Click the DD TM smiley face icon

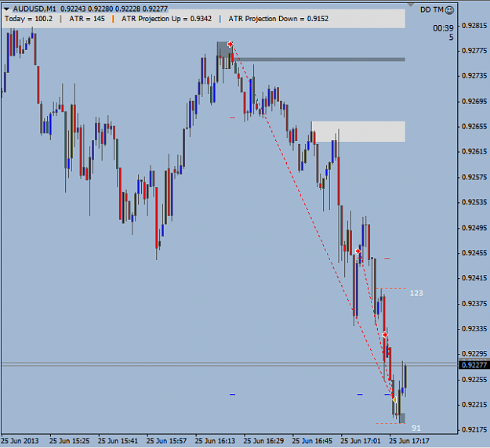[449, 10]
